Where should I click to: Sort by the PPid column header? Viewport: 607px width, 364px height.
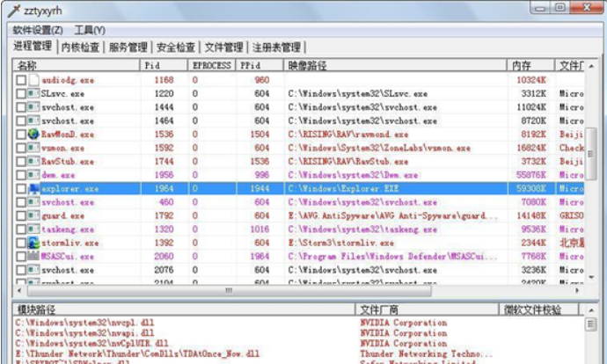(260, 65)
